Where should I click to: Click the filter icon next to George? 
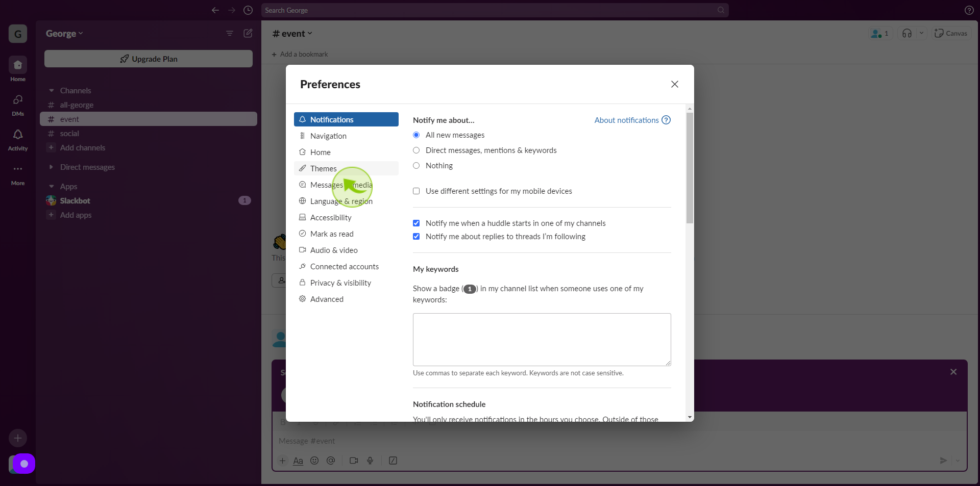tap(230, 33)
